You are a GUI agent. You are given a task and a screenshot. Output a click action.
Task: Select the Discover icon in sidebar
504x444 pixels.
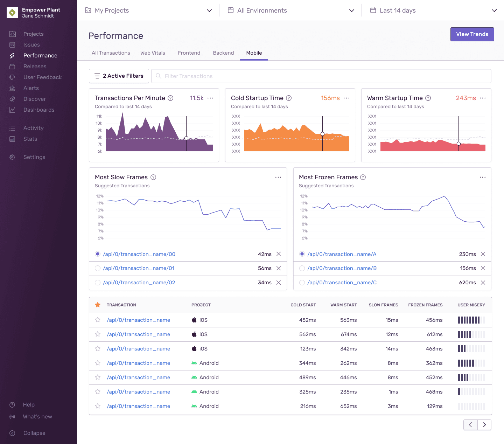(x=12, y=99)
